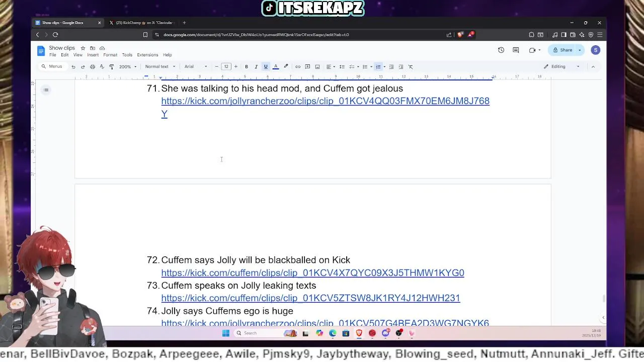Move document using folder icon

(93, 48)
